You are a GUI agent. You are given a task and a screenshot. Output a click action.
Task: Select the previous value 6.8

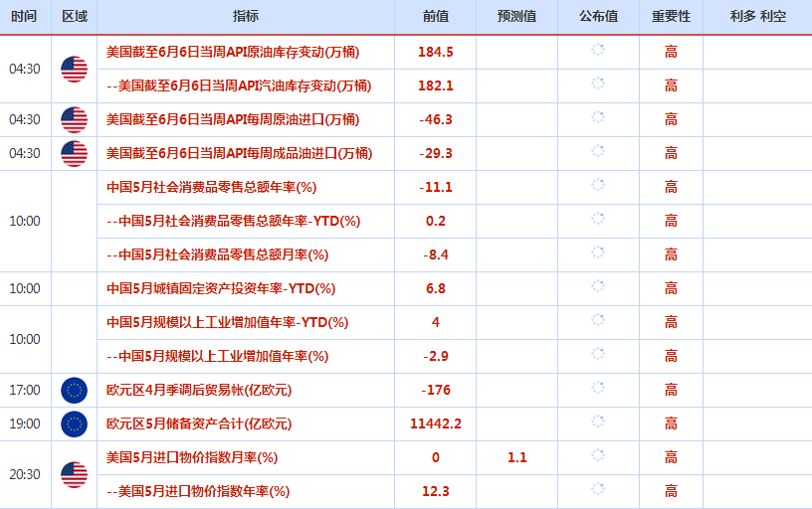pos(436,288)
